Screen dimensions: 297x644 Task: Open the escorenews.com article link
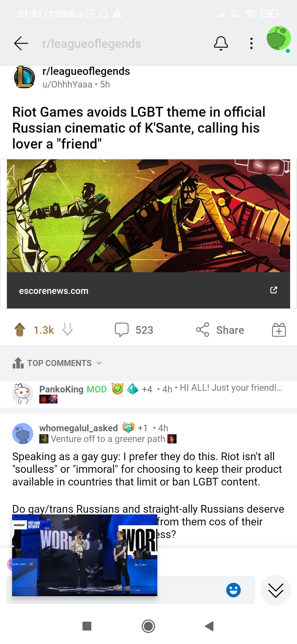[54, 291]
